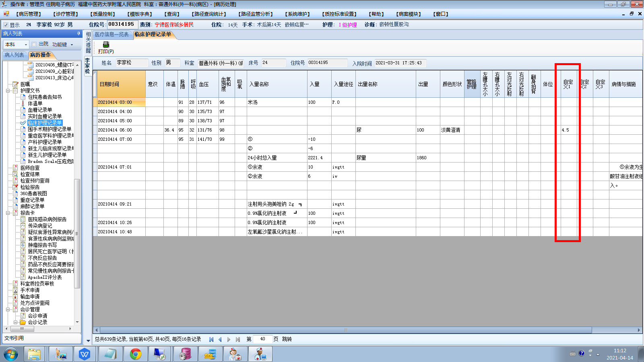
Task: Open the database gear app in taskbar
Action: coord(185,354)
